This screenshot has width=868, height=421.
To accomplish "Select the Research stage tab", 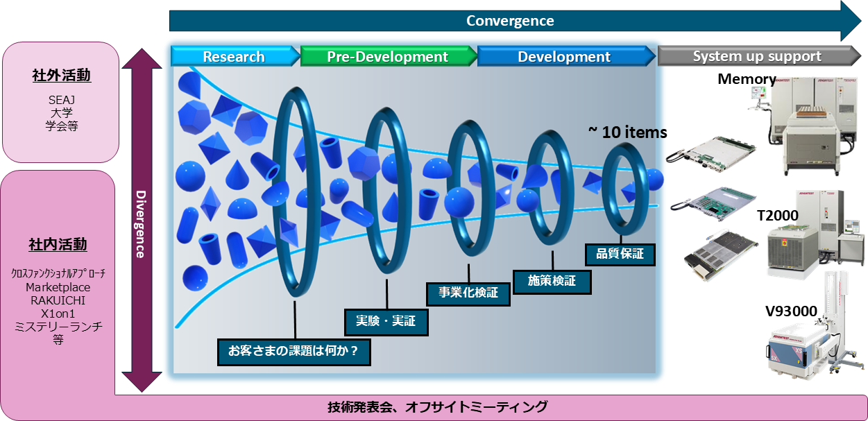I will (234, 57).
